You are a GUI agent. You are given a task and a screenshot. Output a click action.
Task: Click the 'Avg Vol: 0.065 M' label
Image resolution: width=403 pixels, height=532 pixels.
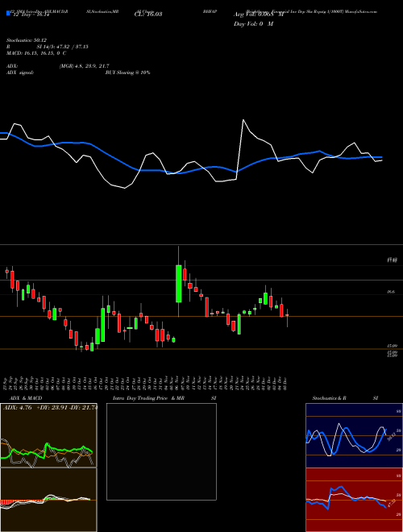pyautogui.click(x=259, y=15)
